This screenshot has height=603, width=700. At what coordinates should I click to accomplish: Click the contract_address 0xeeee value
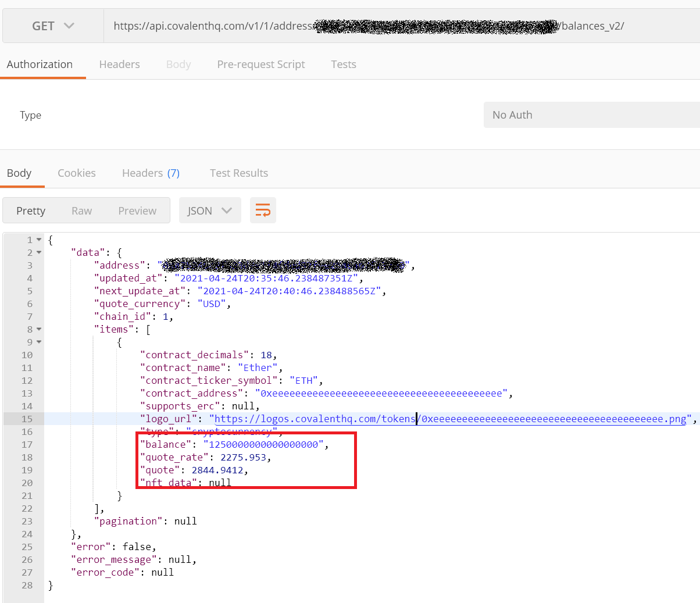[x=381, y=393]
